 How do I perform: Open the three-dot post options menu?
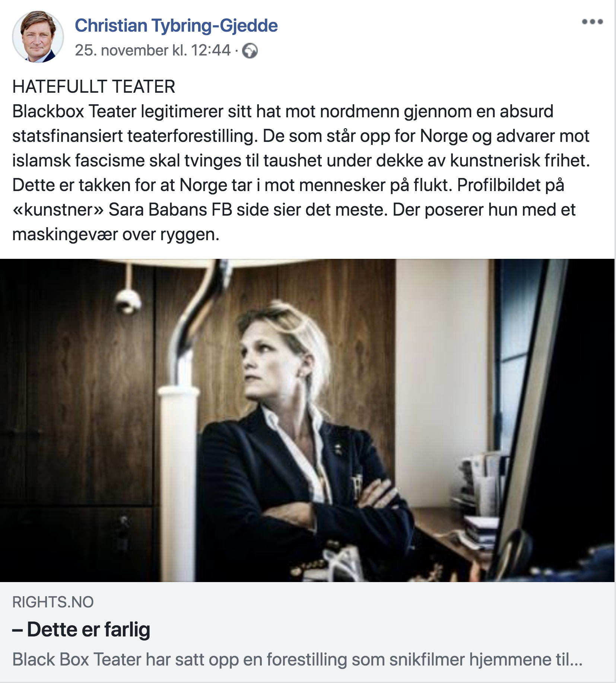(592, 22)
